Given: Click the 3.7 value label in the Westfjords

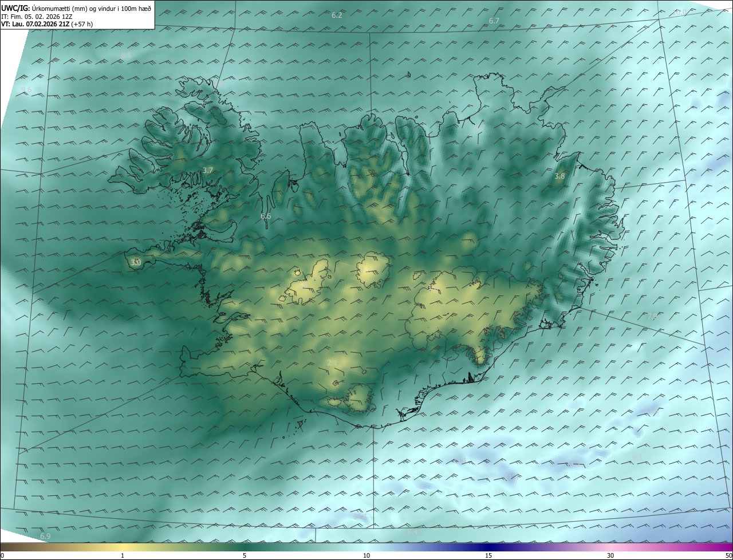Looking at the screenshot, I should (x=208, y=171).
